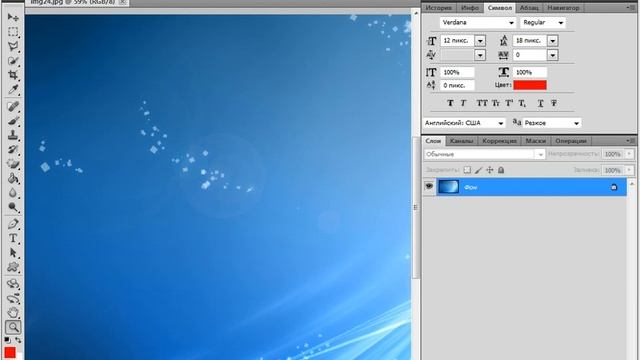
Task: Select the Hand tool
Action: click(x=13, y=313)
